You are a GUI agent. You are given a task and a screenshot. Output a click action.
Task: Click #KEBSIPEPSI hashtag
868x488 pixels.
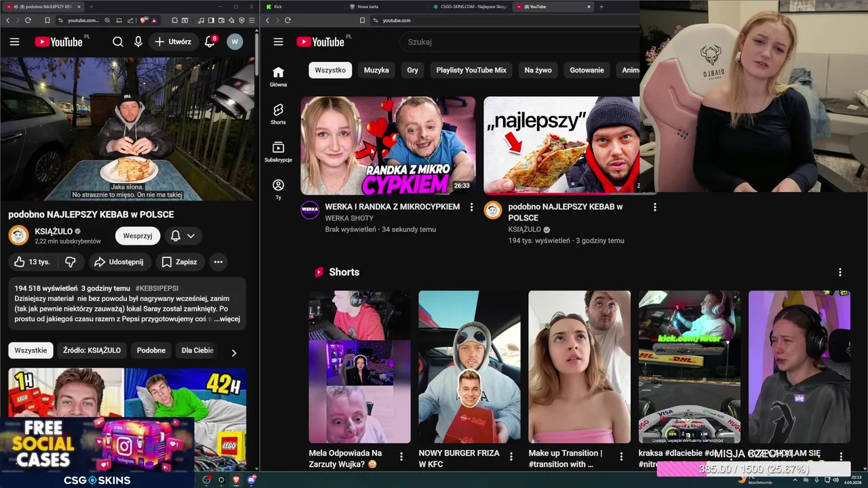tap(157, 288)
